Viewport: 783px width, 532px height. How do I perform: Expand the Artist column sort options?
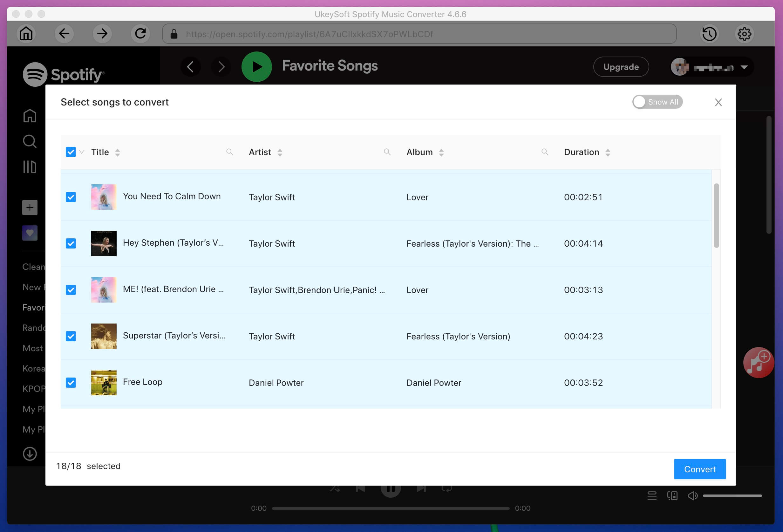(x=278, y=152)
